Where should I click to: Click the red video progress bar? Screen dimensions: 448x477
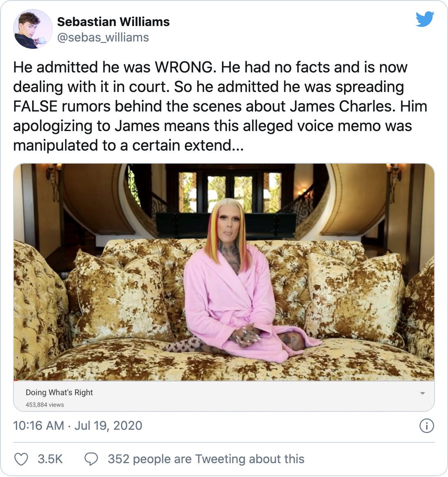point(16,380)
